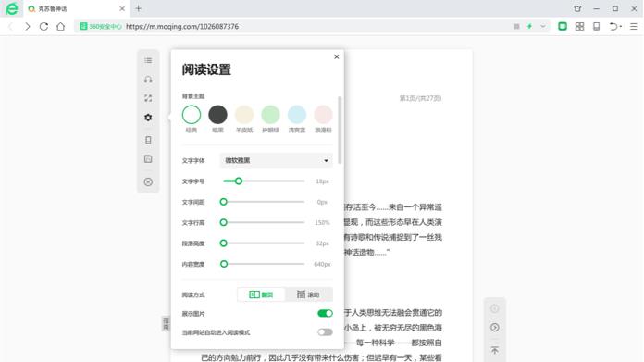Select the light blue background theme
644x362 pixels.
(x=296, y=115)
